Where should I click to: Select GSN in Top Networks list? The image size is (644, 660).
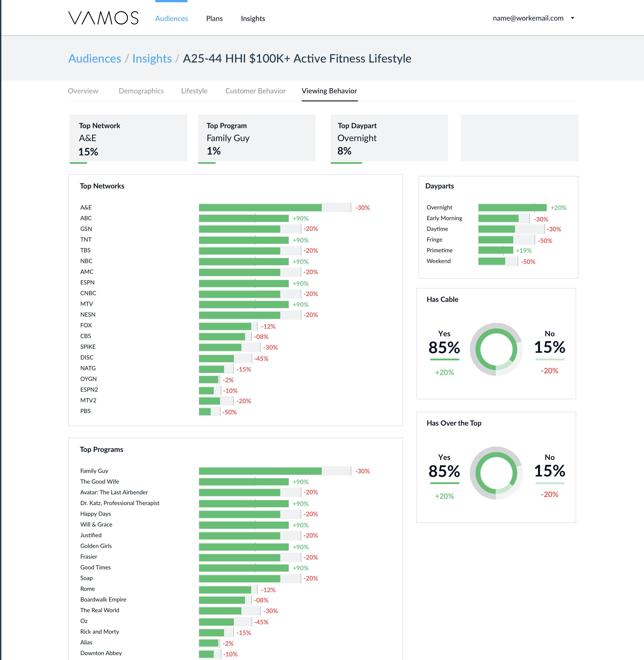tap(86, 229)
